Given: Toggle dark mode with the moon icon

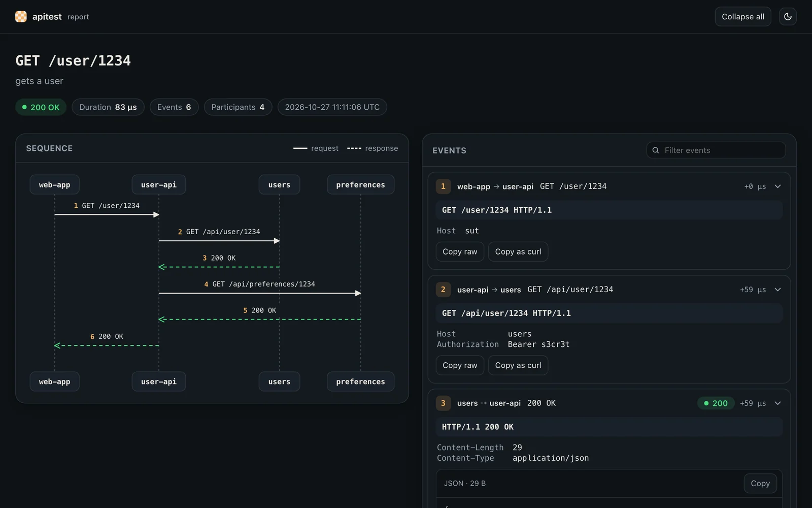Looking at the screenshot, I should click(x=788, y=17).
